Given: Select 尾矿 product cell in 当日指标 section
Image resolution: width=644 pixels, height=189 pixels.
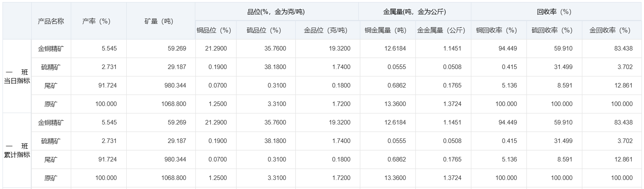Looking at the screenshot, I should (x=51, y=85).
